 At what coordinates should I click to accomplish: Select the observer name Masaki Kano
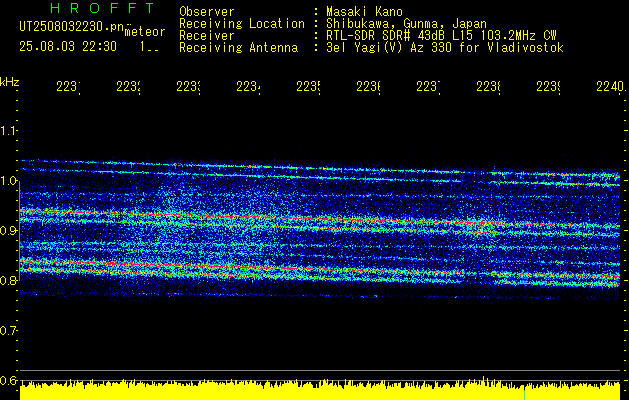pyautogui.click(x=364, y=11)
